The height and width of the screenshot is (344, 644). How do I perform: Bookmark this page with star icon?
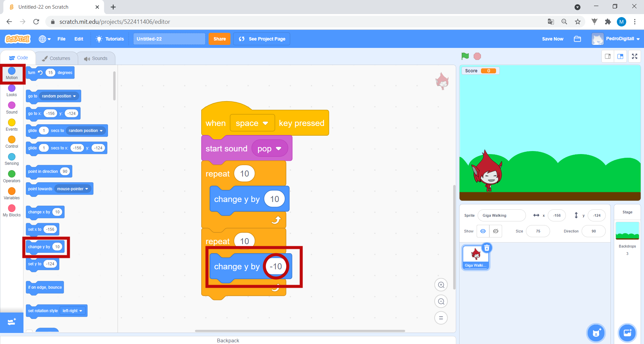click(x=578, y=22)
